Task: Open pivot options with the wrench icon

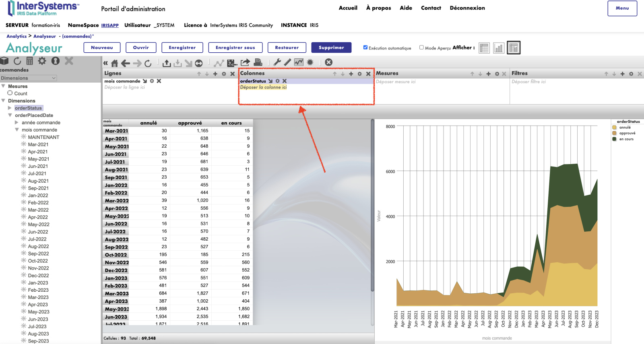Action: coord(277,62)
